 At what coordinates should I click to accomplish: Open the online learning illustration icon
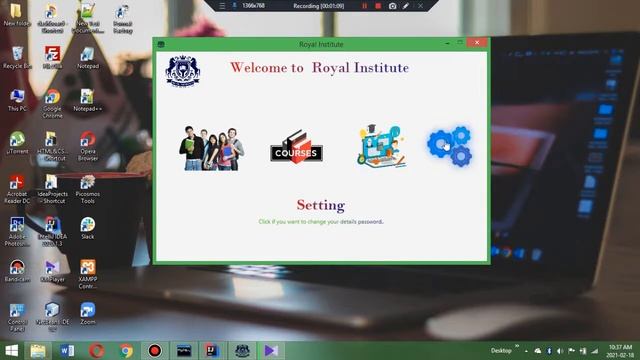click(382, 146)
